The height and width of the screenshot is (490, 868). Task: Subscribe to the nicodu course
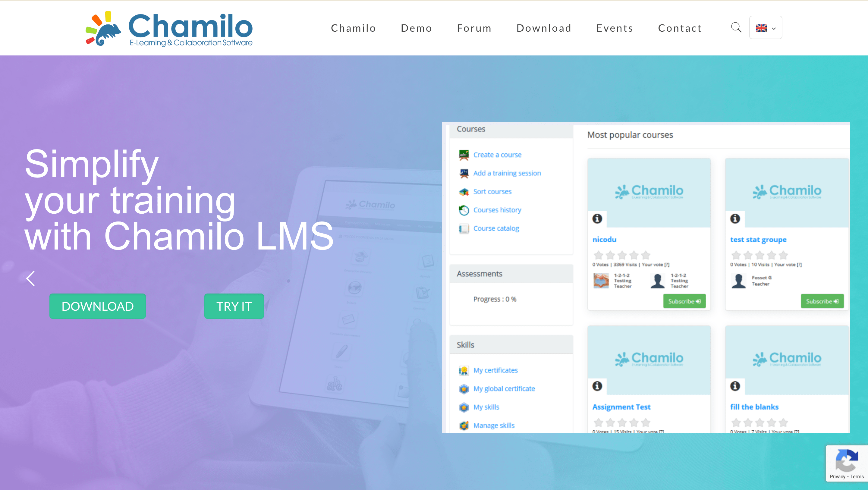(x=684, y=301)
